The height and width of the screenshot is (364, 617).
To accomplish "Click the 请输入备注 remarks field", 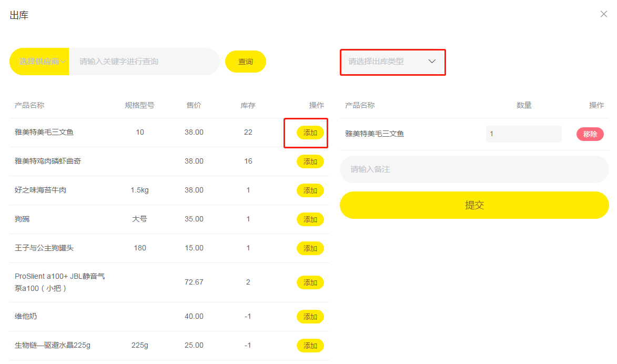I will (474, 169).
